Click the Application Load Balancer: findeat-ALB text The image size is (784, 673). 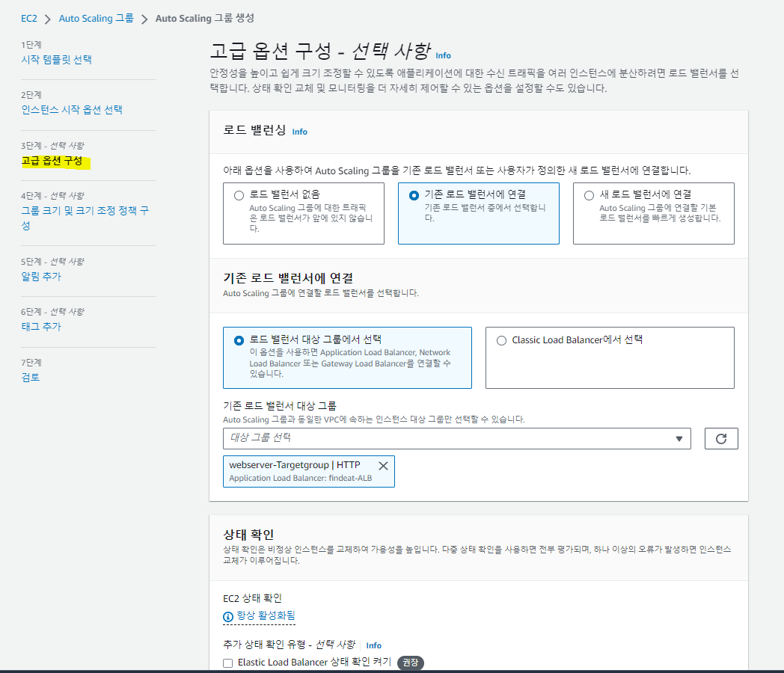click(x=301, y=478)
